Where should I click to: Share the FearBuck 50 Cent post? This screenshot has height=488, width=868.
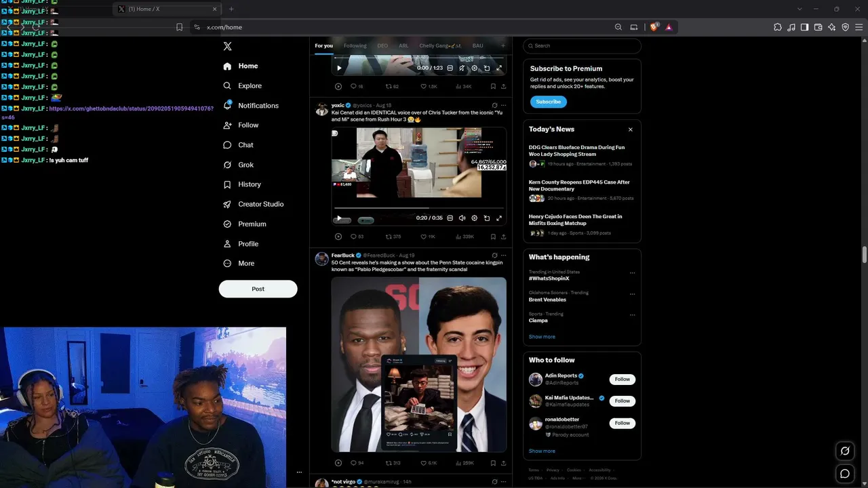tap(503, 463)
